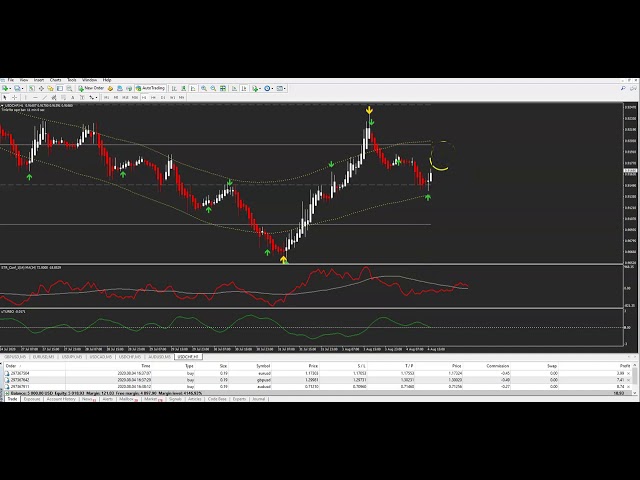Expand the New Chart dropdown arrow

pos(11,88)
